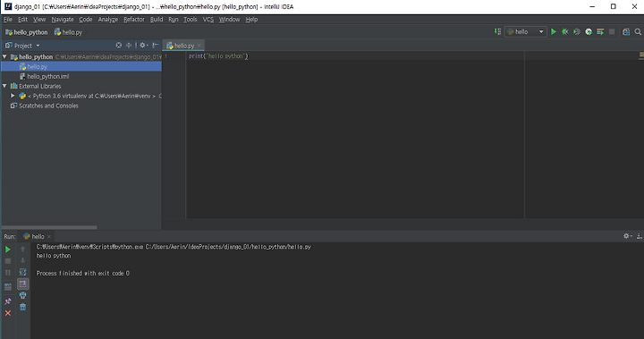
Task: Open the Navigate menu
Action: click(x=63, y=20)
